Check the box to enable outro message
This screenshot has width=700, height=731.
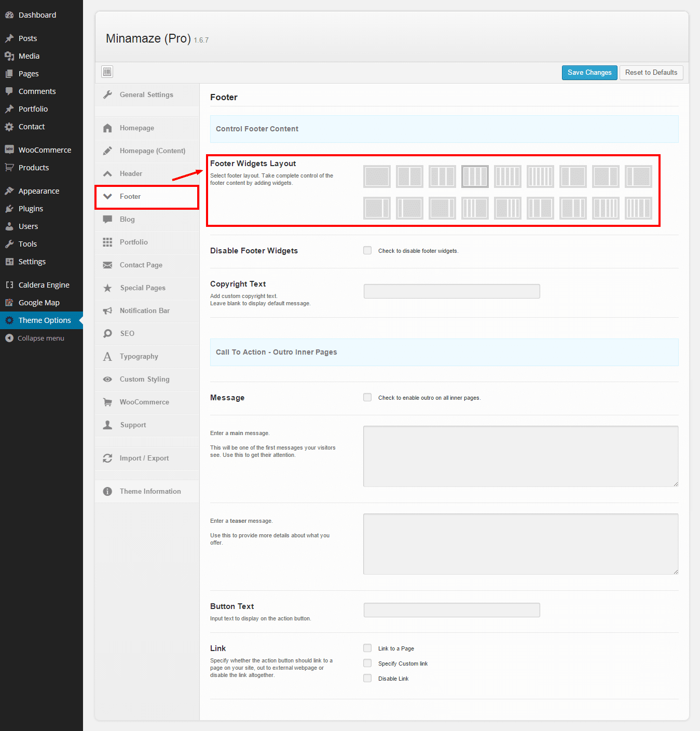(x=367, y=398)
